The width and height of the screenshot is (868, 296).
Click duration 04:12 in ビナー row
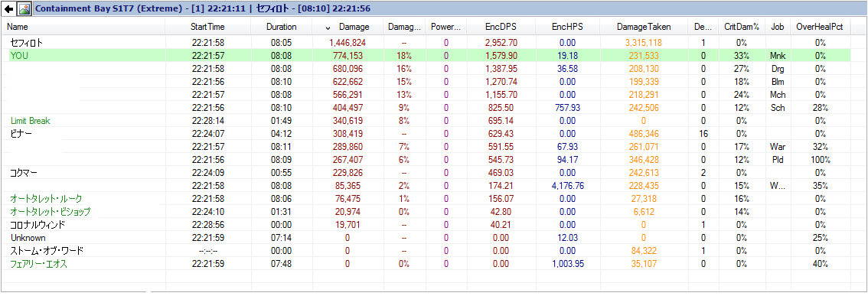[x=281, y=133]
